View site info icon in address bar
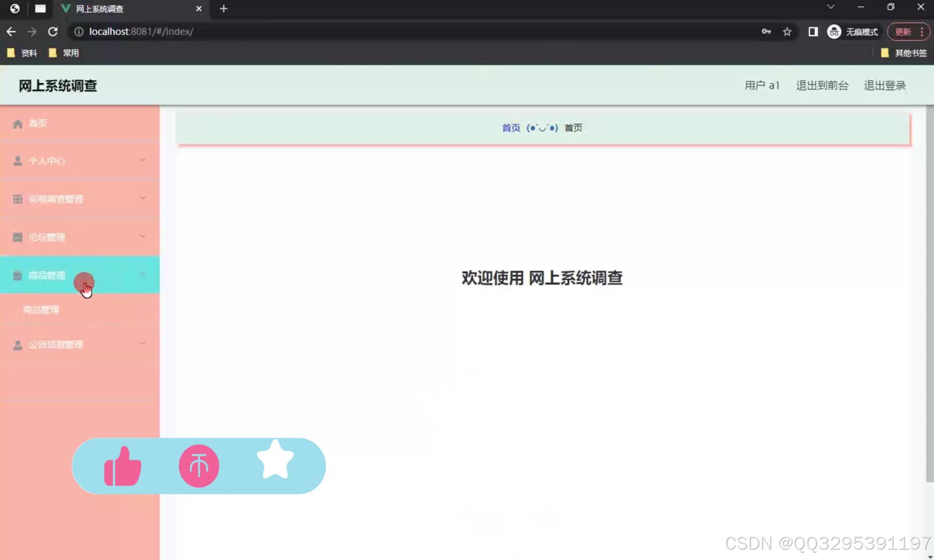Viewport: 934px width, 560px height. click(79, 32)
